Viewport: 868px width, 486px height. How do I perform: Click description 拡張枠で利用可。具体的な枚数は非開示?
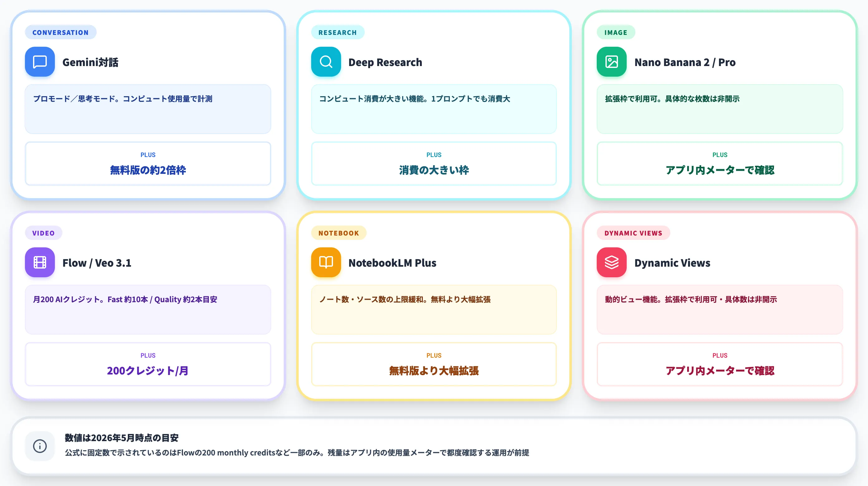point(672,99)
